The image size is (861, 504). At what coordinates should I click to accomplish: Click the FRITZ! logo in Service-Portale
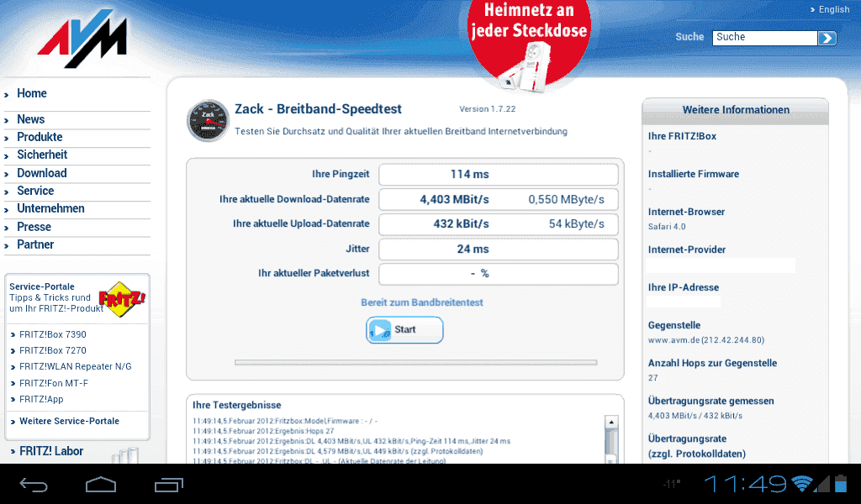tap(122, 299)
